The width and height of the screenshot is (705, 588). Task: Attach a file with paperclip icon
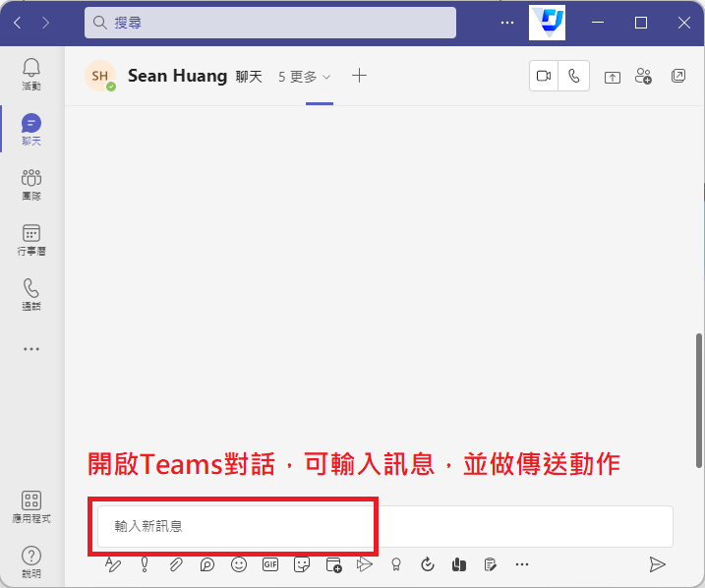(176, 564)
